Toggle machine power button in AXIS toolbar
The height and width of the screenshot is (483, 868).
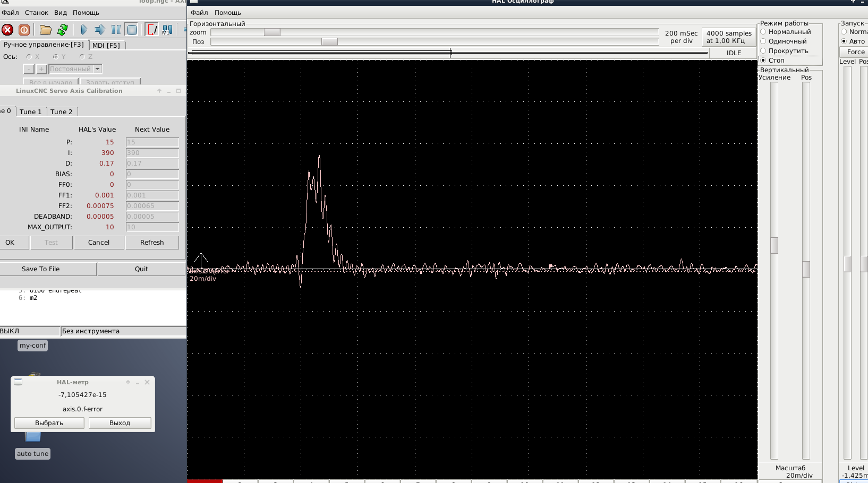(24, 30)
